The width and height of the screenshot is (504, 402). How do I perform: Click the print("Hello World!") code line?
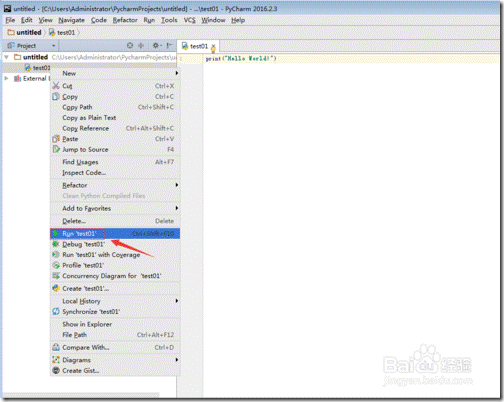(x=241, y=59)
